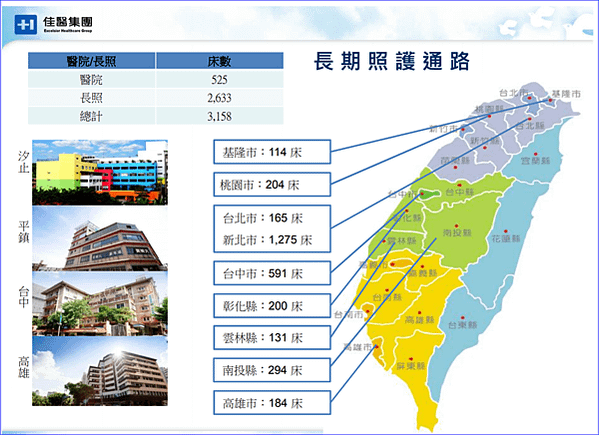The height and width of the screenshot is (435, 599).
Task: Click the 台北市 / 新北市 beds box
Action: coord(272,229)
